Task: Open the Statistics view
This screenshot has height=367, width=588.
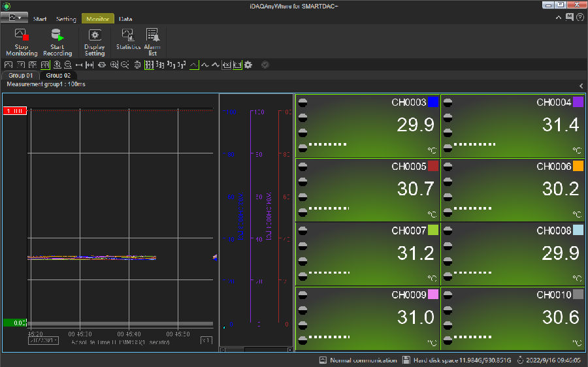Action: coord(128,39)
